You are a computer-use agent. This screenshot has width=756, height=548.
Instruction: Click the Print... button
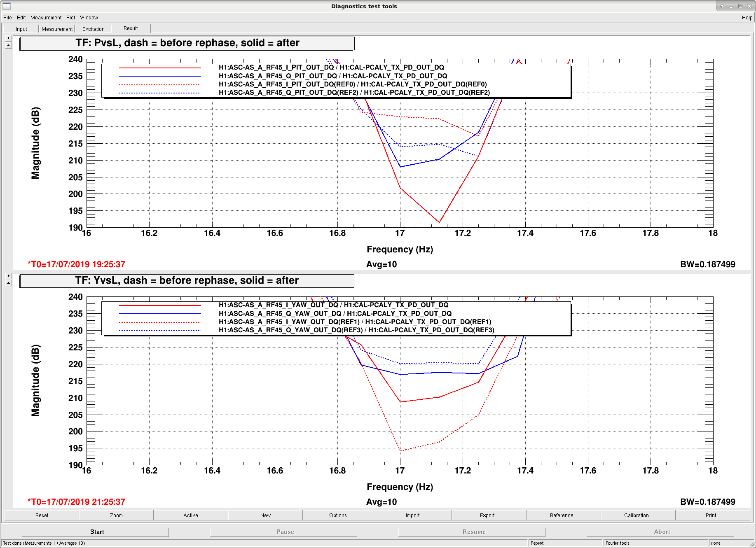[713, 515]
